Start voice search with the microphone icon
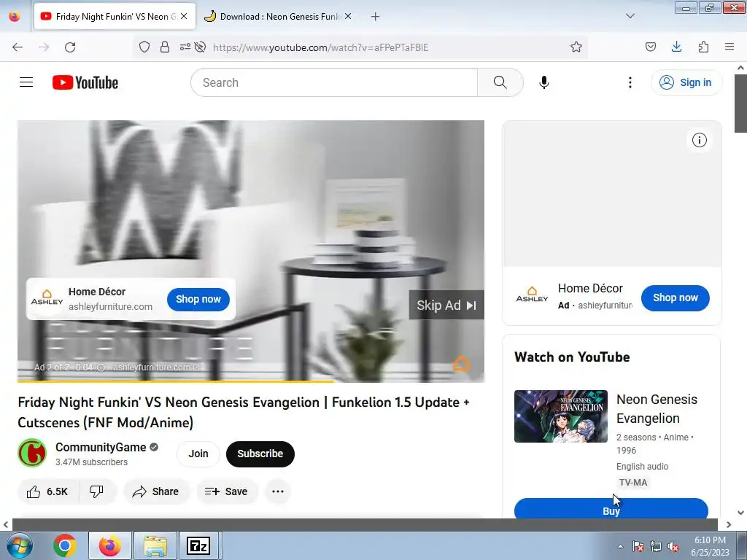The image size is (747, 560). [544, 82]
